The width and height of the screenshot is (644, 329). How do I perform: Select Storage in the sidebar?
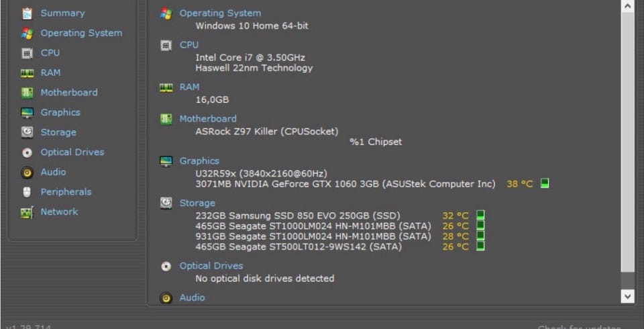[58, 132]
